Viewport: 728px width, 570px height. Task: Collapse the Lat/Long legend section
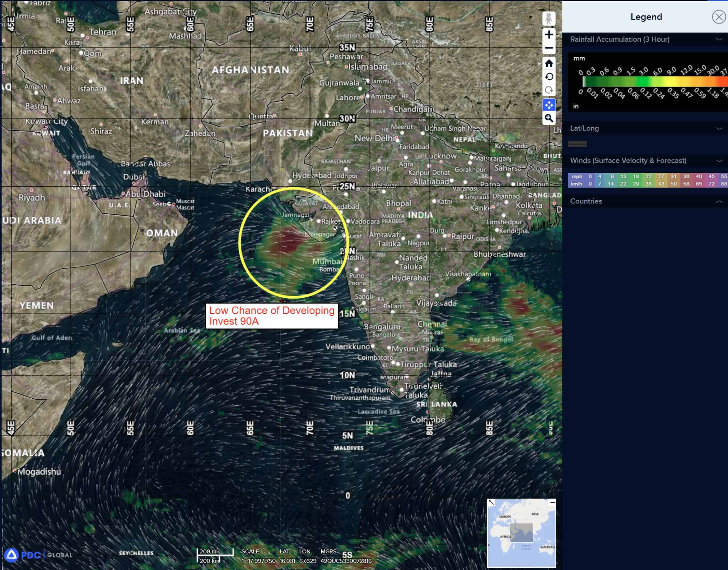[719, 128]
